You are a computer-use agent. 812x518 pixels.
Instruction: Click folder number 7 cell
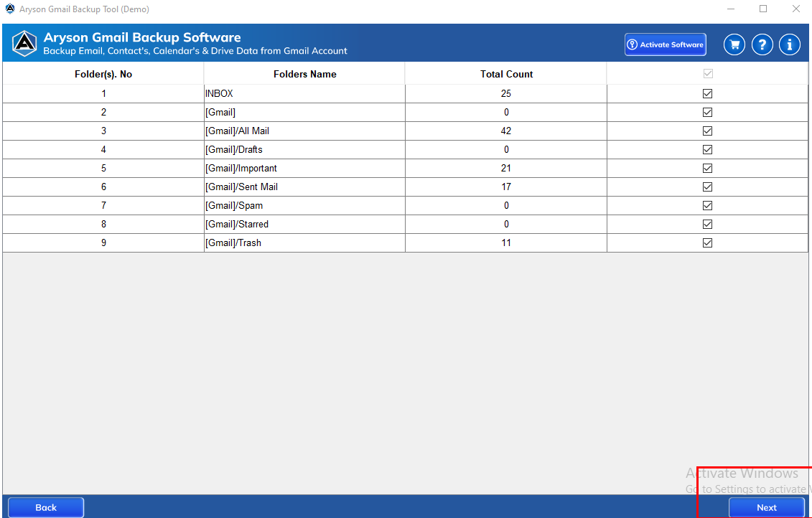[x=103, y=205]
